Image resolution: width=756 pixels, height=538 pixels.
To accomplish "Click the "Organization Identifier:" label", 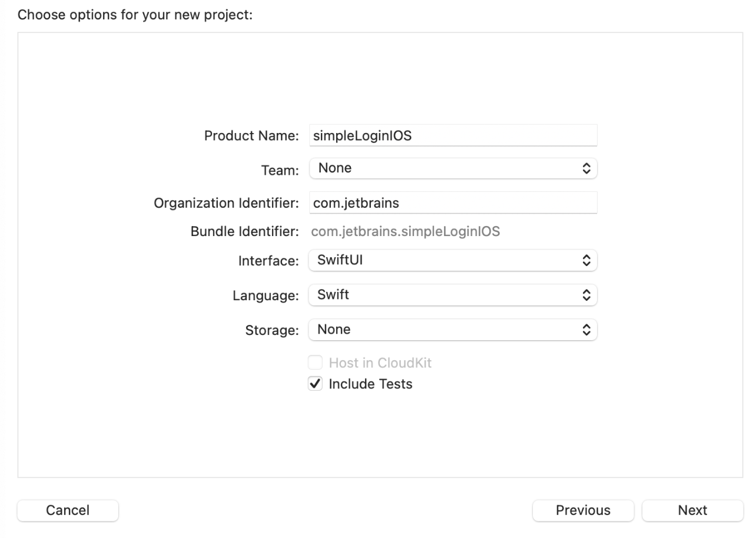I will [x=227, y=203].
